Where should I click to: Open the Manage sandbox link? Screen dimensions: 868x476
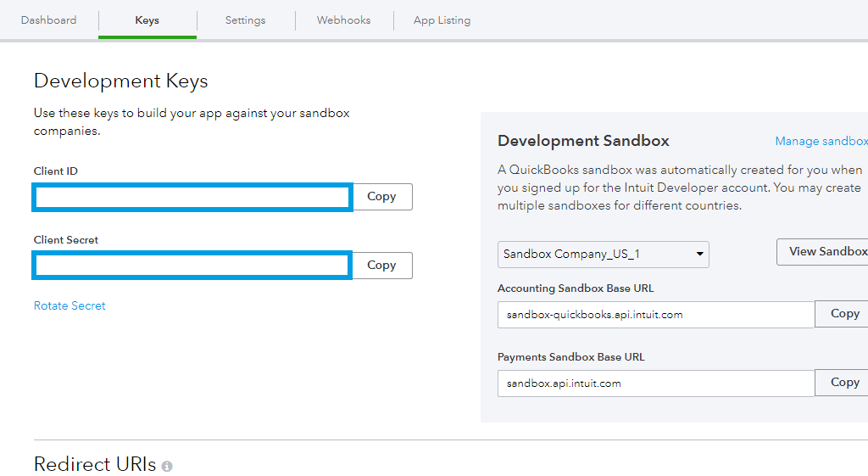click(821, 141)
